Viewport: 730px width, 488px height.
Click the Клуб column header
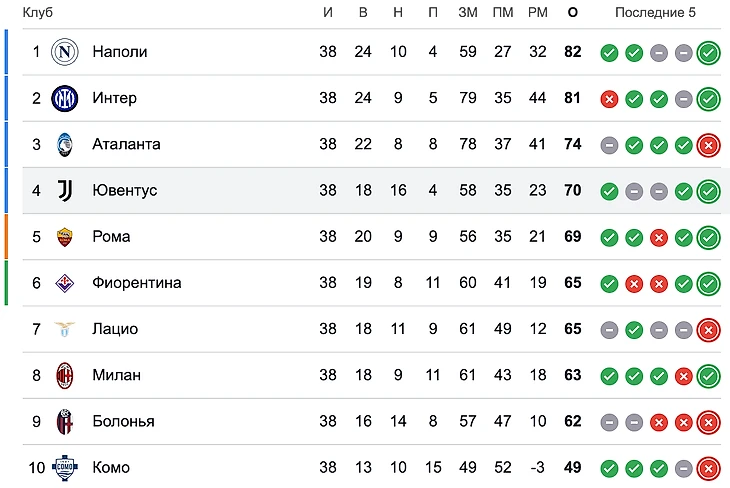click(x=38, y=12)
